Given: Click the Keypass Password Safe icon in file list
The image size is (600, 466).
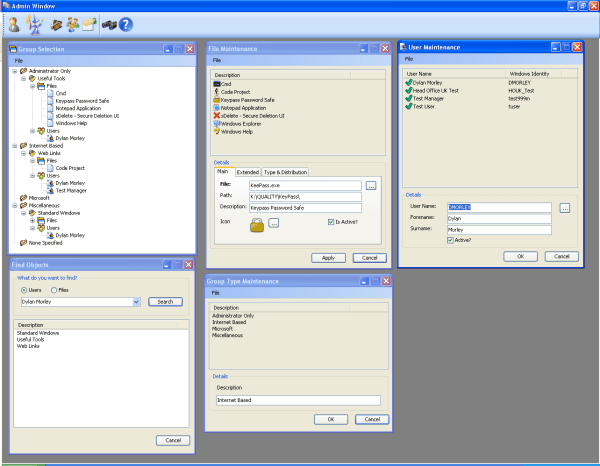Looking at the screenshot, I should click(217, 100).
